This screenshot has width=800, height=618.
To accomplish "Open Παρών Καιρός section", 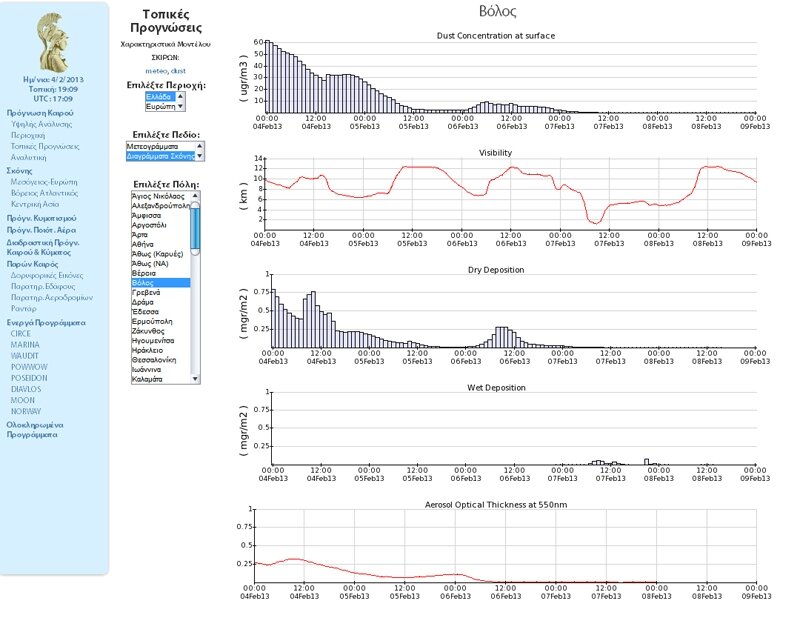I will point(32,264).
